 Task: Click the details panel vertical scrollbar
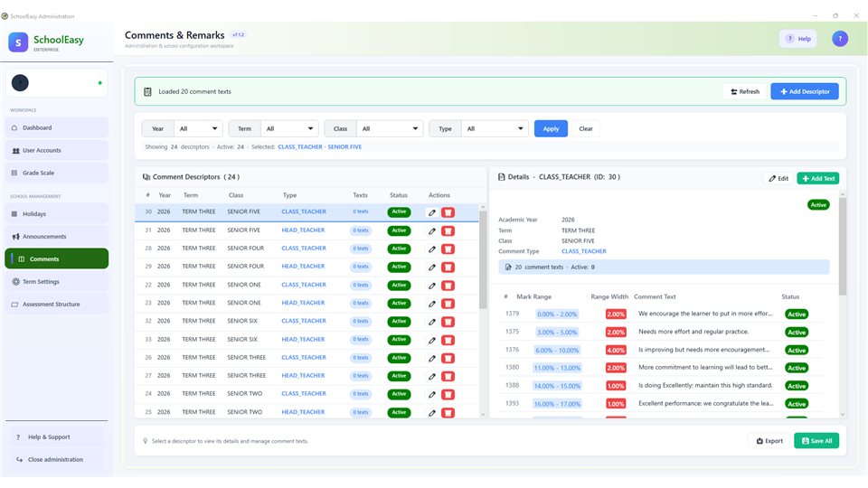click(x=843, y=246)
